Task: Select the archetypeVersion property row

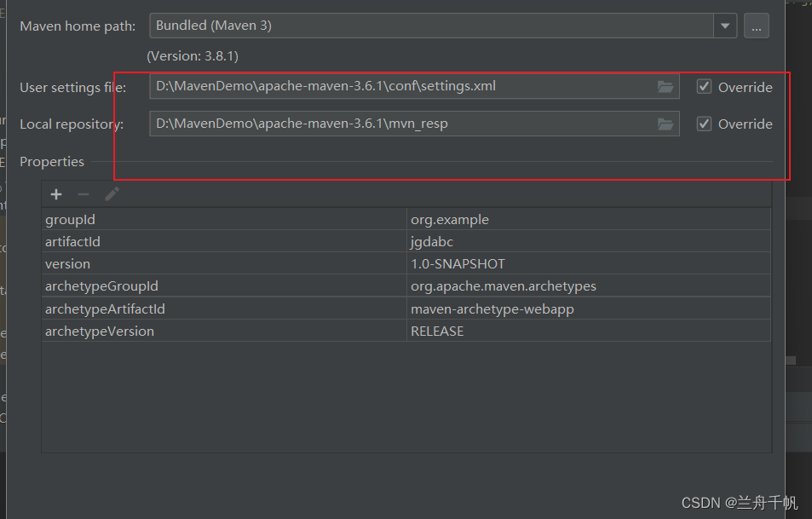Action: [225, 331]
